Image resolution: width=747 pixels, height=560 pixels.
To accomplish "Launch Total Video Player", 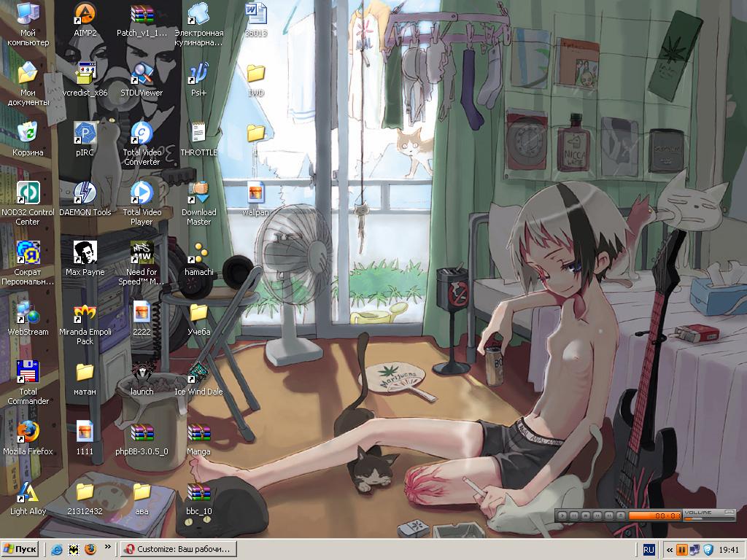I will (x=142, y=204).
